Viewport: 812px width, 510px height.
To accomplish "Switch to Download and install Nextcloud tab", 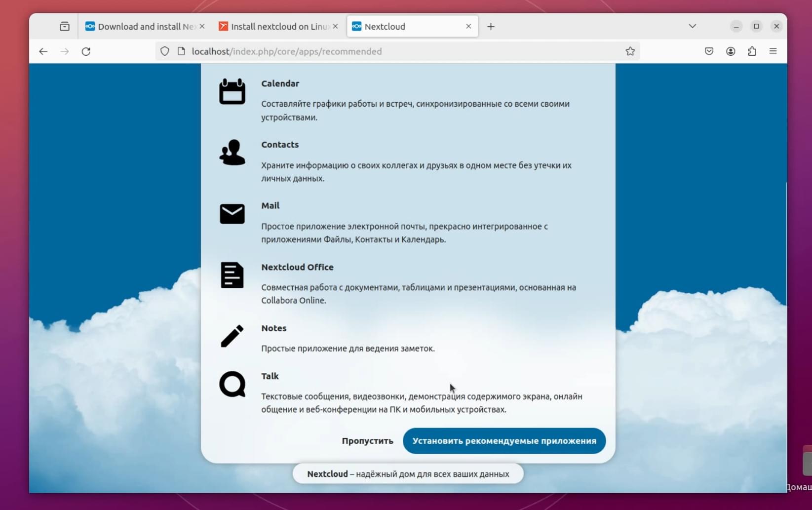I will (145, 27).
